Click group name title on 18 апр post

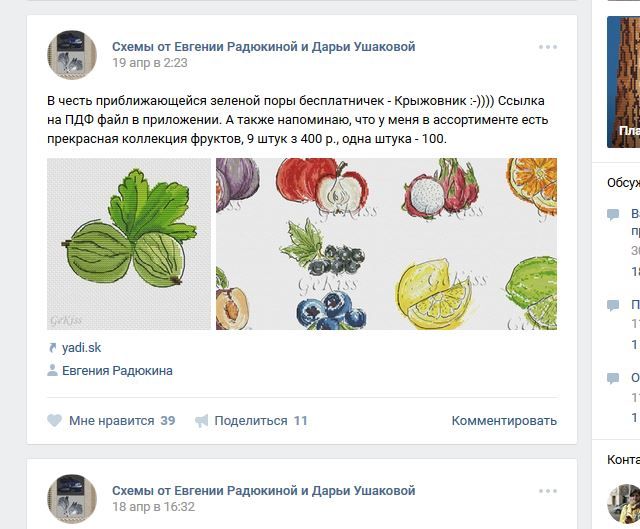pos(263,491)
